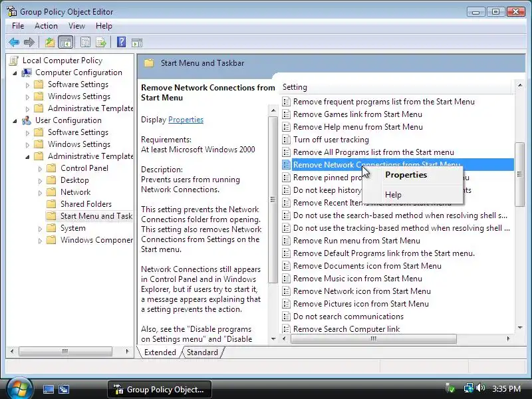Viewport: 532px width, 399px height.
Task: Collapse the User Configuration node
Action: click(15, 121)
